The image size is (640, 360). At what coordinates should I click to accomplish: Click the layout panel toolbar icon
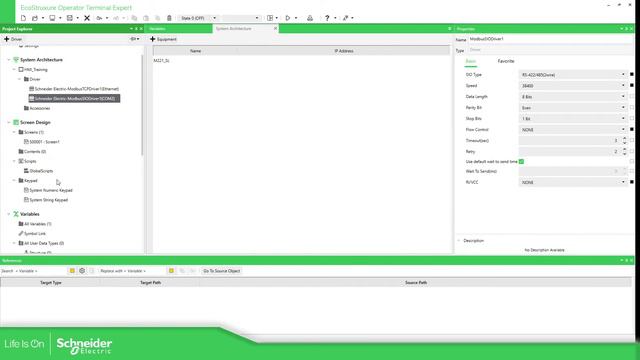tap(270, 18)
